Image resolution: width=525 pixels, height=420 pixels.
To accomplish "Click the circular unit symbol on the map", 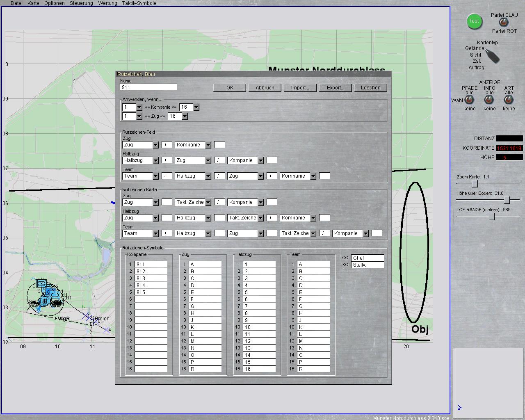I will (44, 301).
